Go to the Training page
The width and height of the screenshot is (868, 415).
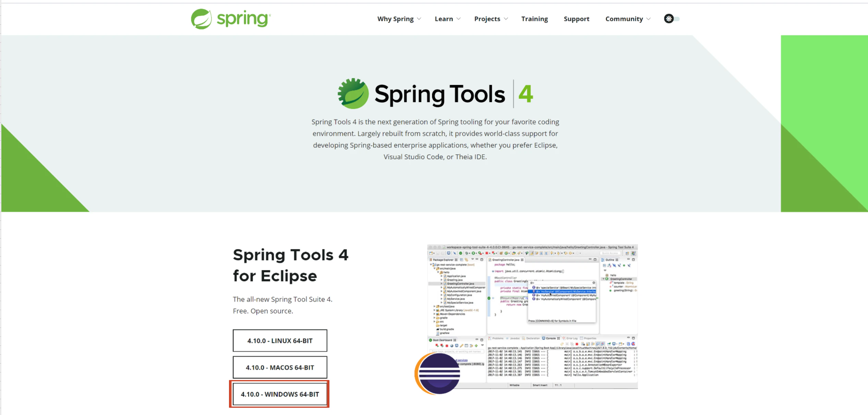coord(534,19)
